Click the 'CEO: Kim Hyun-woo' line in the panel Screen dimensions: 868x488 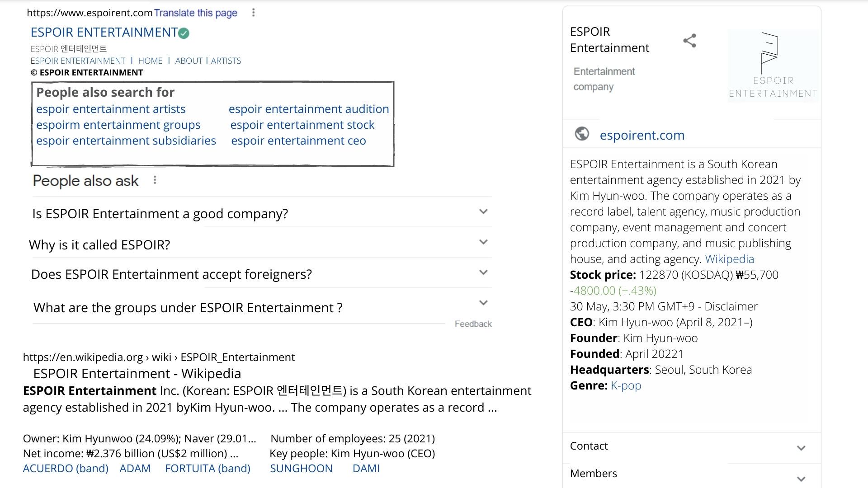(661, 322)
